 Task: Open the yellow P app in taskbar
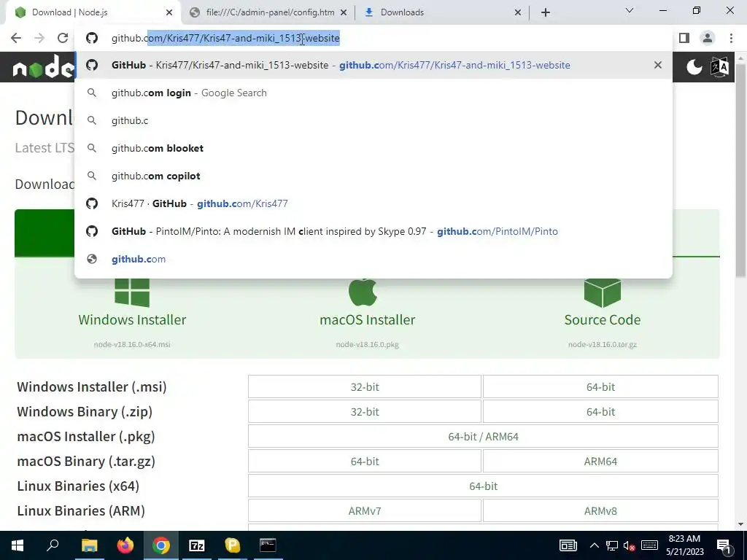232,545
